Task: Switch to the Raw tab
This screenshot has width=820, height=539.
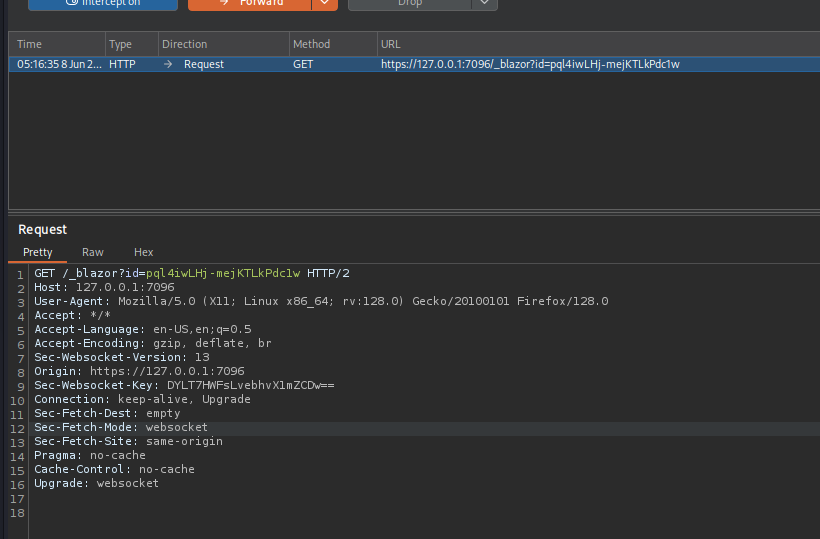Action: click(93, 253)
